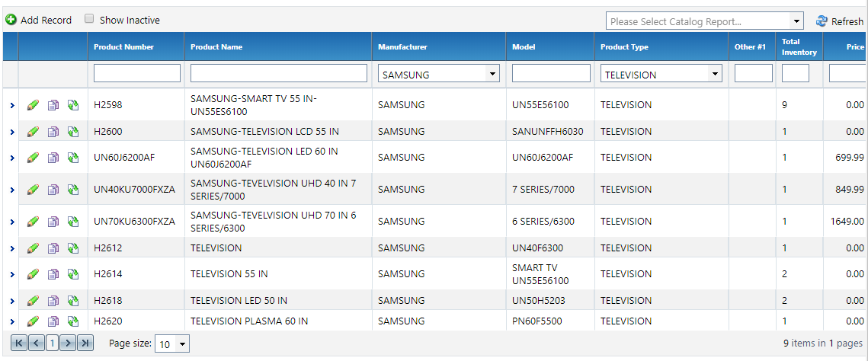The image size is (868, 361).
Task: Sort by Product Name column header
Action: point(216,47)
